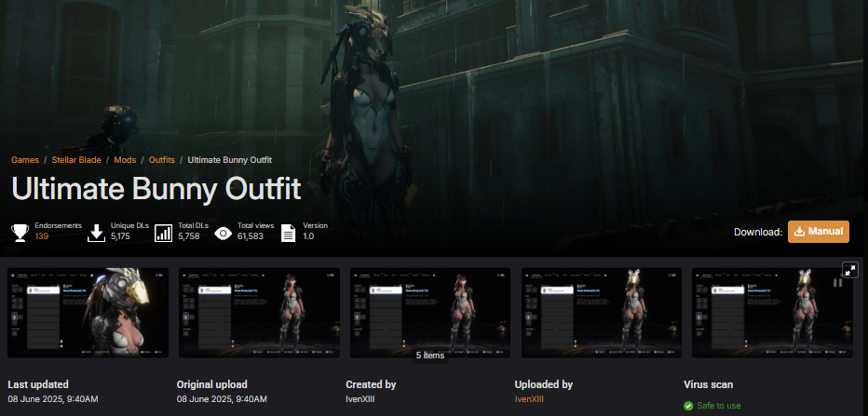This screenshot has height=416, width=868.
Task: Click the '5,758' total downloads value
Action: [189, 236]
